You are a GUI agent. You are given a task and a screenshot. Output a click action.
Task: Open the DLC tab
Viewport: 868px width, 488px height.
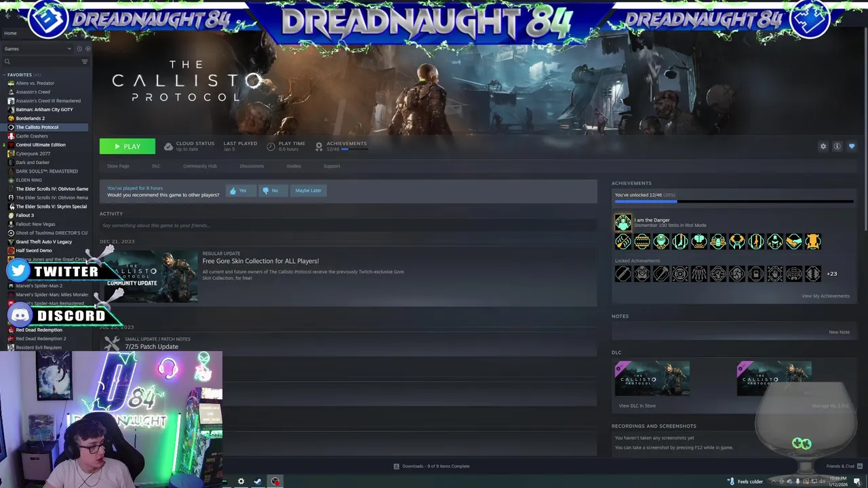click(x=156, y=166)
